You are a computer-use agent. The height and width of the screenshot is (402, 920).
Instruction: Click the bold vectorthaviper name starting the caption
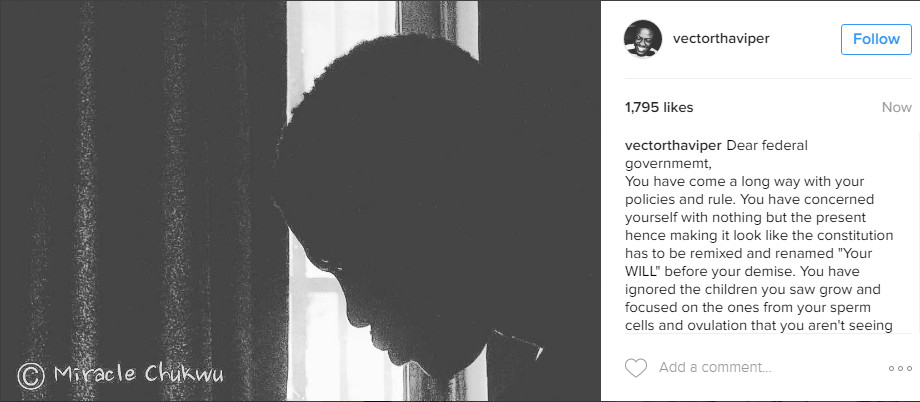(674, 146)
